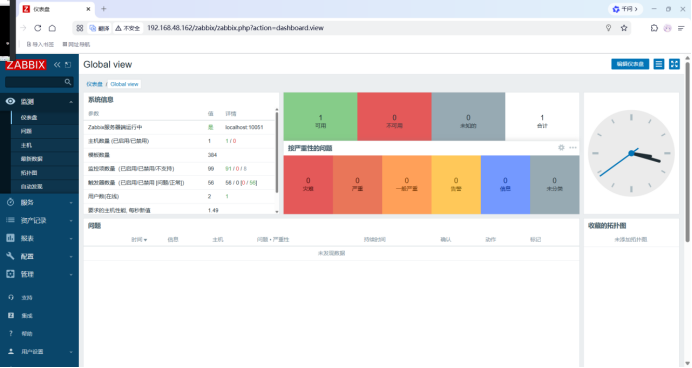Open the problems-by-severity widget gear settings
692x368 pixels.
coord(561,148)
